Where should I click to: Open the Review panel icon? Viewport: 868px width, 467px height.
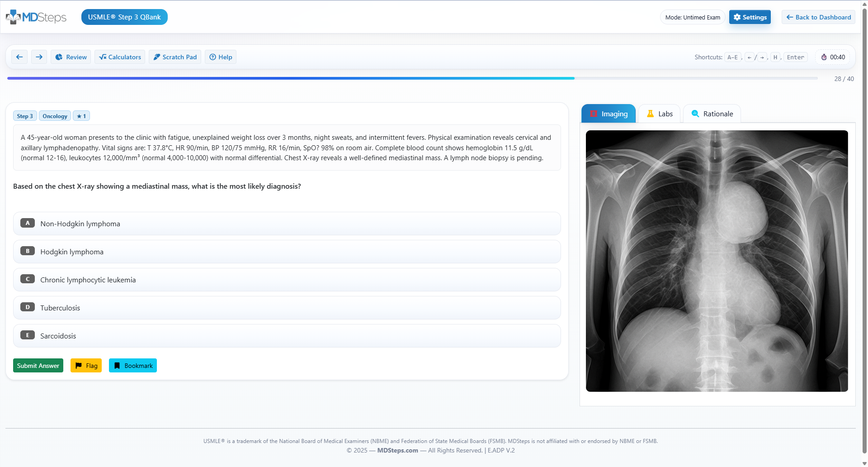[x=59, y=57]
